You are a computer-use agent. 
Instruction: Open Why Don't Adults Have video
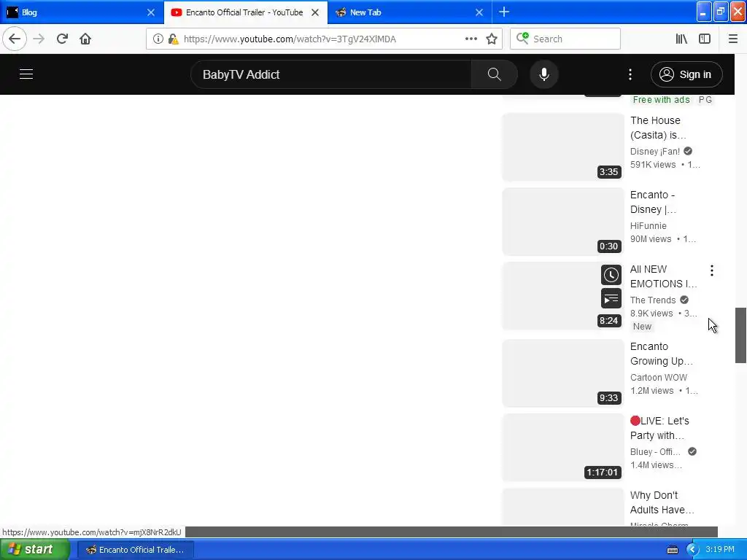click(662, 502)
